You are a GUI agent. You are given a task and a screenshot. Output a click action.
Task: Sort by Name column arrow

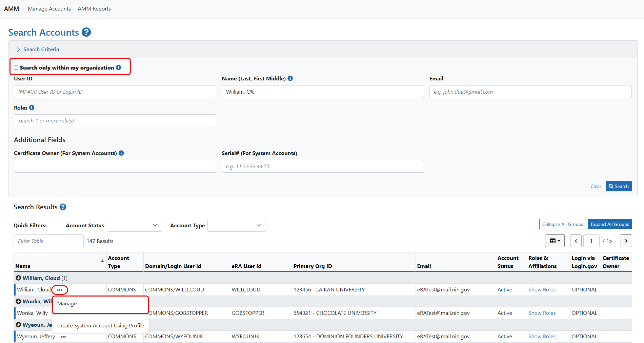102,261
